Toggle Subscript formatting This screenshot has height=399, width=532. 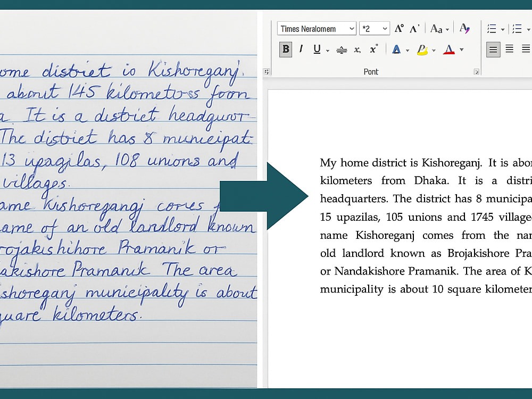click(357, 50)
